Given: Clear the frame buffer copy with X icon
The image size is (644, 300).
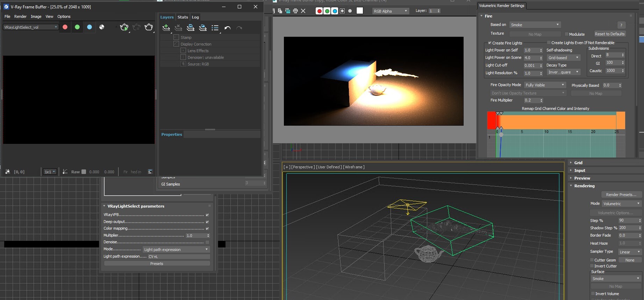Looking at the screenshot, I should point(303,11).
